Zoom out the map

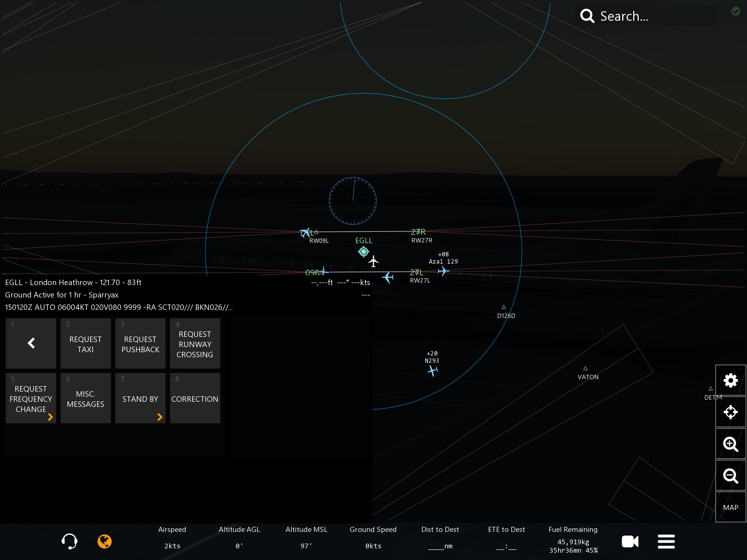coord(730,475)
